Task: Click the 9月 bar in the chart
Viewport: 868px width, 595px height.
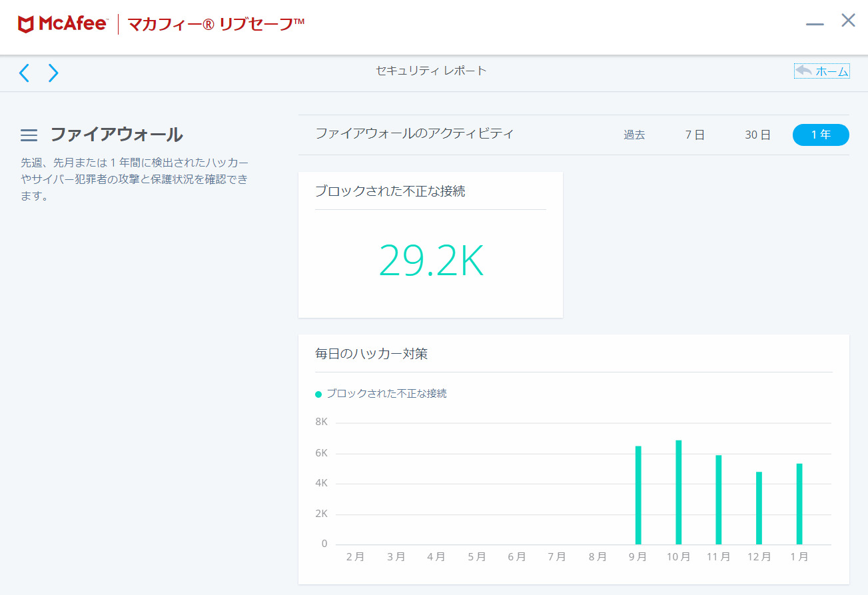Action: pos(638,494)
